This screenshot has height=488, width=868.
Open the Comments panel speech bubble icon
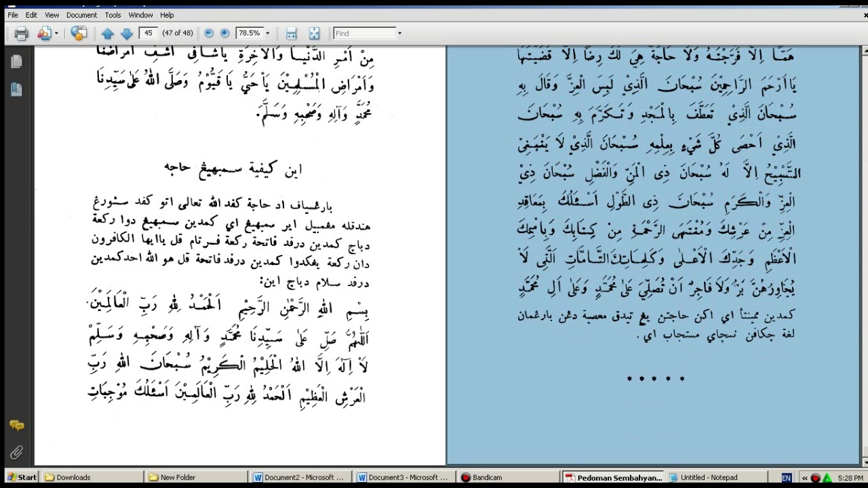[16, 426]
